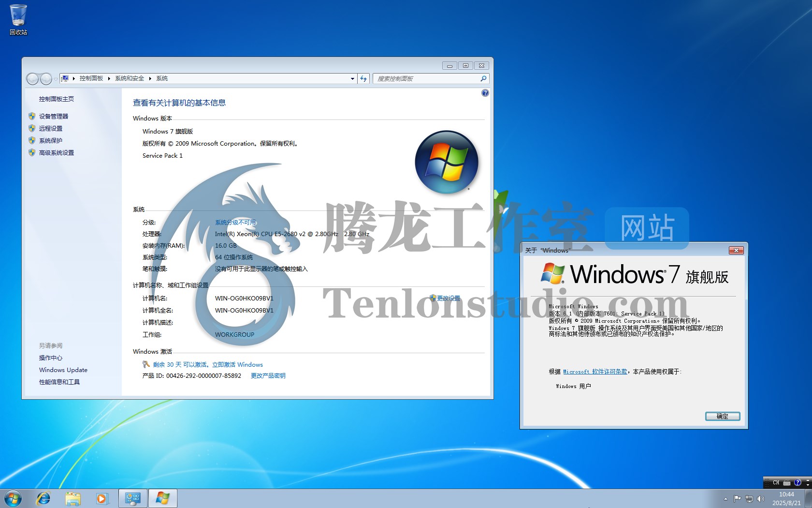Click the 系统和安全 breadcrumb item
This screenshot has width=812, height=508.
click(130, 78)
